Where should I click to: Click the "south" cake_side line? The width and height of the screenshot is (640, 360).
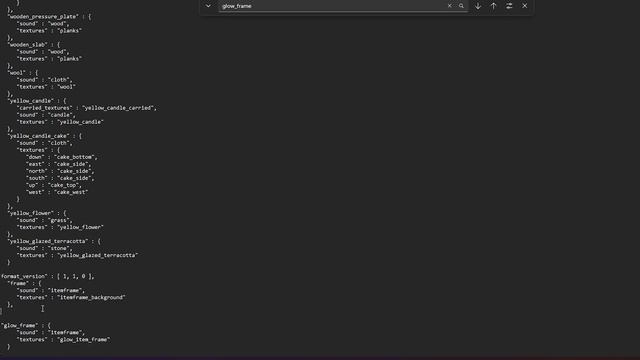[x=60, y=178]
